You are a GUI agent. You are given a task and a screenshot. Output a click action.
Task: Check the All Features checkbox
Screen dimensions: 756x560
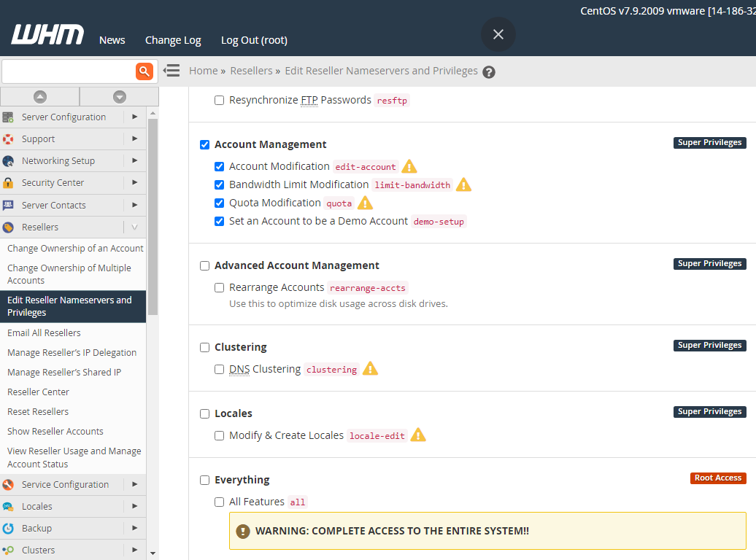[220, 502]
